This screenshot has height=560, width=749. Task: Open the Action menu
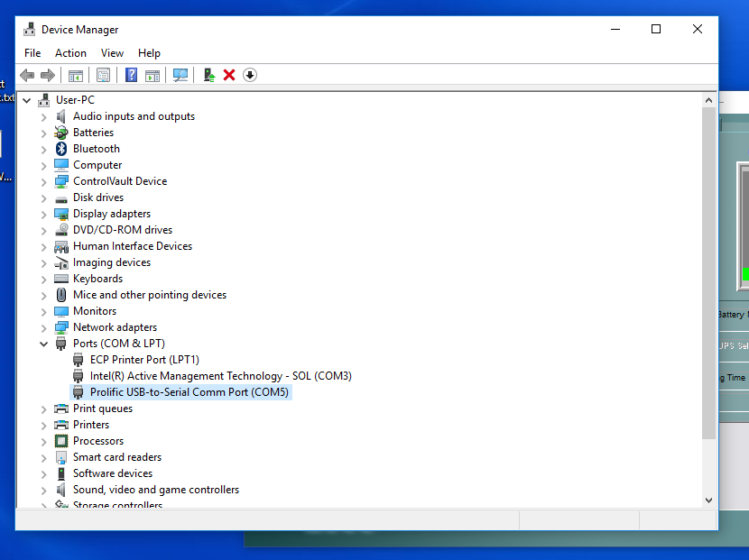click(x=70, y=53)
